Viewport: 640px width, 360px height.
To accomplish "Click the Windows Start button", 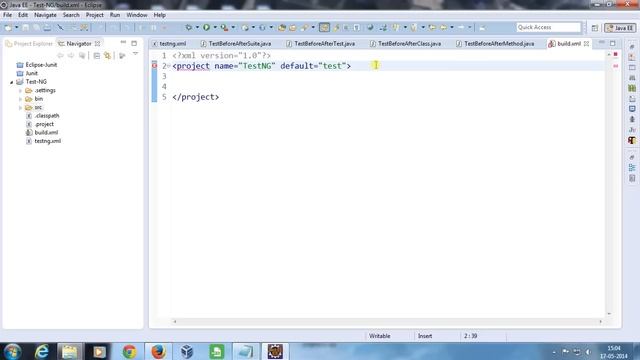I will pyautogui.click(x=12, y=351).
